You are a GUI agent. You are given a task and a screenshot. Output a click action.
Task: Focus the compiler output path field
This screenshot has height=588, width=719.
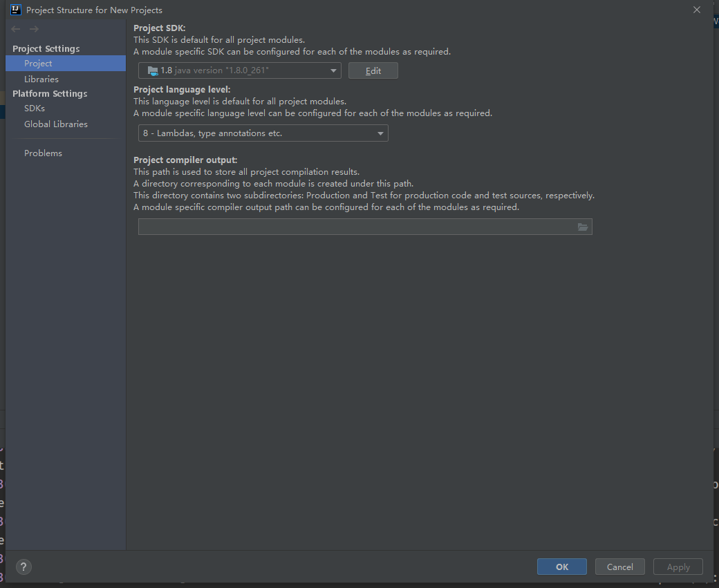click(356, 227)
